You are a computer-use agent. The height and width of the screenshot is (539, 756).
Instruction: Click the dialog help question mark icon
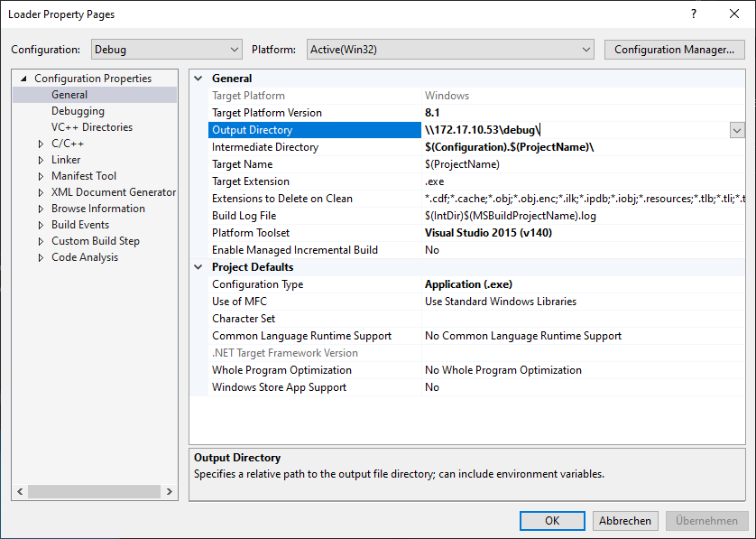[694, 14]
